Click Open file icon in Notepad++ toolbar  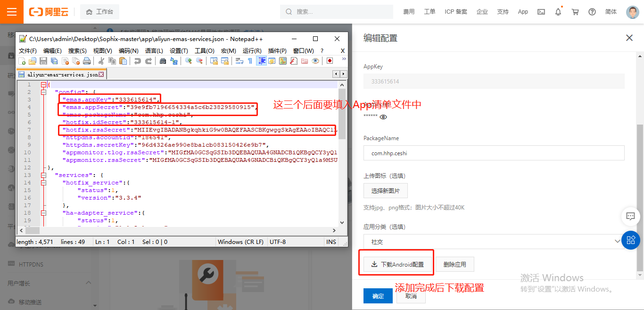(33, 61)
